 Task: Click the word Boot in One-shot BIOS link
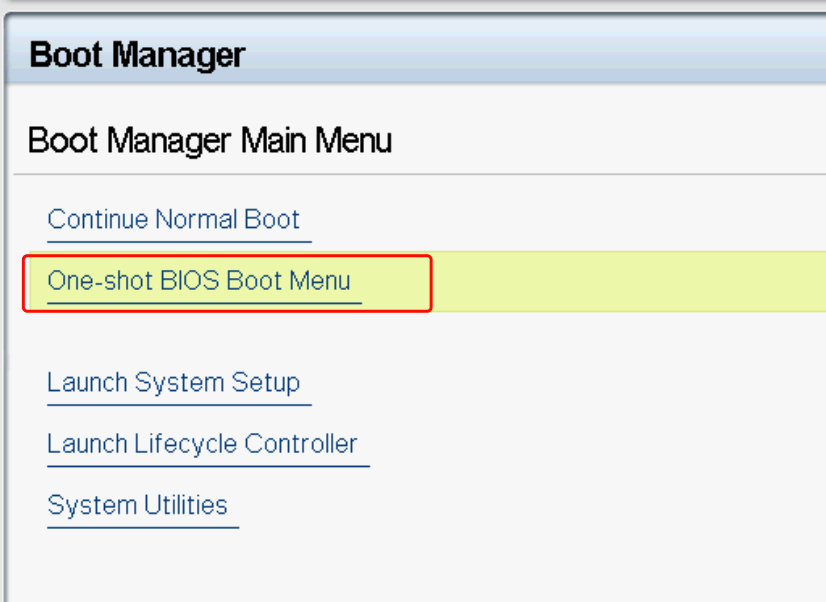pos(254,281)
